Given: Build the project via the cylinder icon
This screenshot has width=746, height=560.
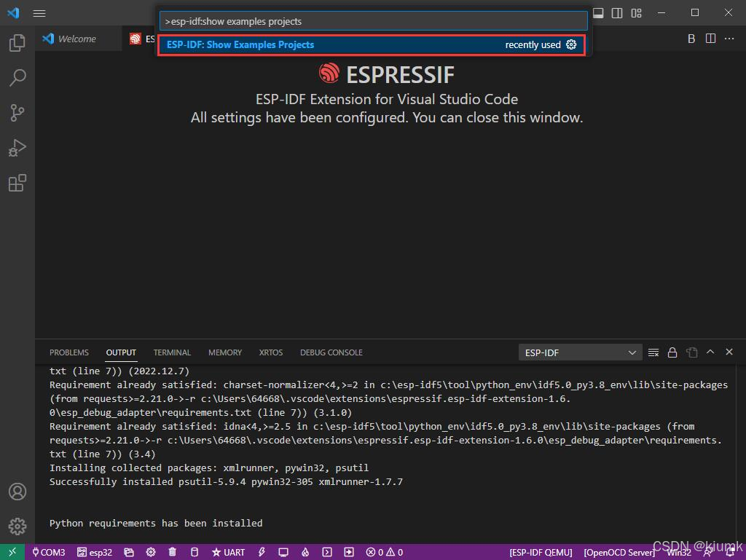Looking at the screenshot, I should click(194, 553).
